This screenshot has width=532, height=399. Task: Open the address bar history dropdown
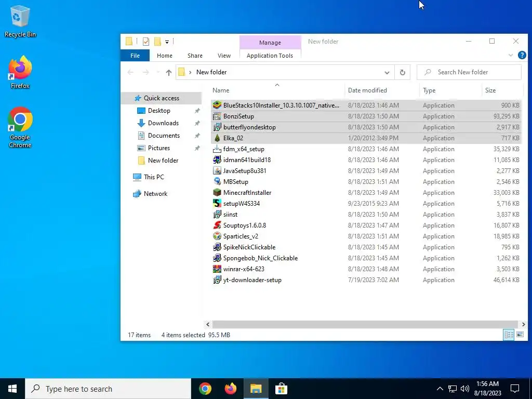coord(387,72)
